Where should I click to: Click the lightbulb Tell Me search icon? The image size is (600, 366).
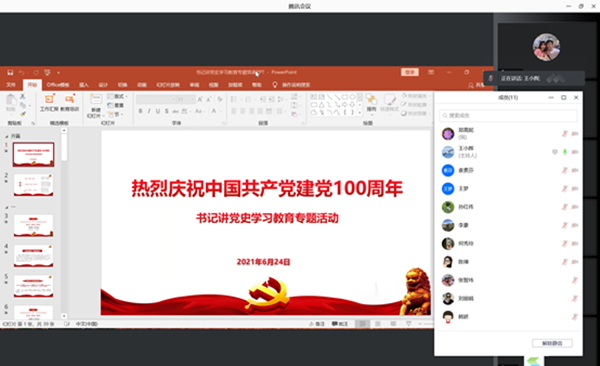tap(274, 85)
